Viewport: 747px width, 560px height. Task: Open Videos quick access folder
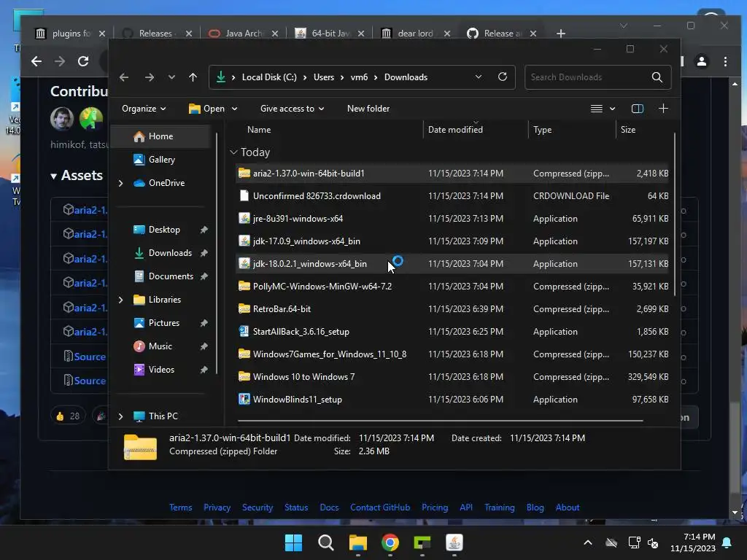(x=161, y=370)
